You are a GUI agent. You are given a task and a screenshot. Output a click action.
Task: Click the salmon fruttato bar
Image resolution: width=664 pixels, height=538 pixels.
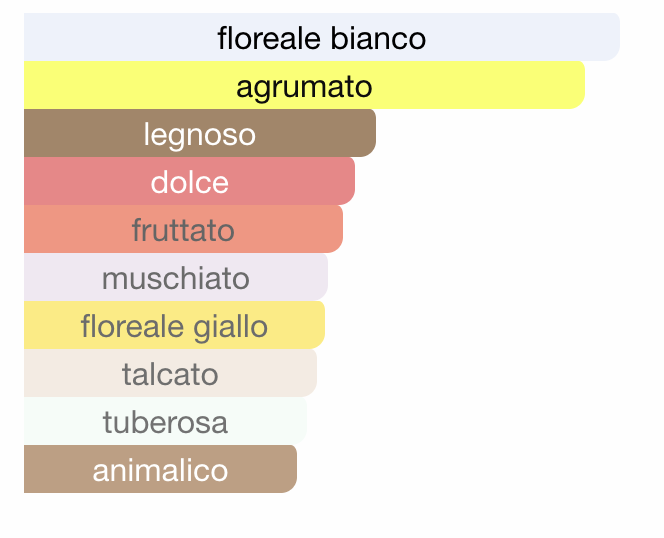(183, 229)
